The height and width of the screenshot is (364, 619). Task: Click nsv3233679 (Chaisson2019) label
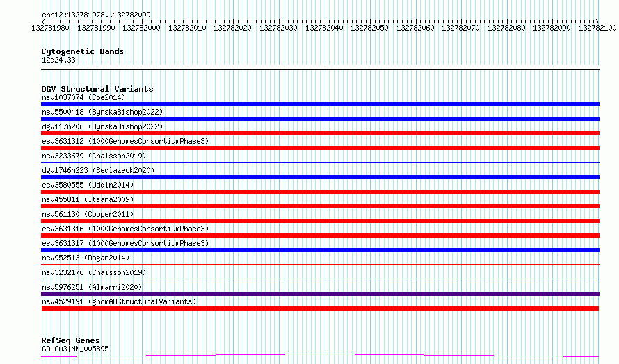pos(94,156)
